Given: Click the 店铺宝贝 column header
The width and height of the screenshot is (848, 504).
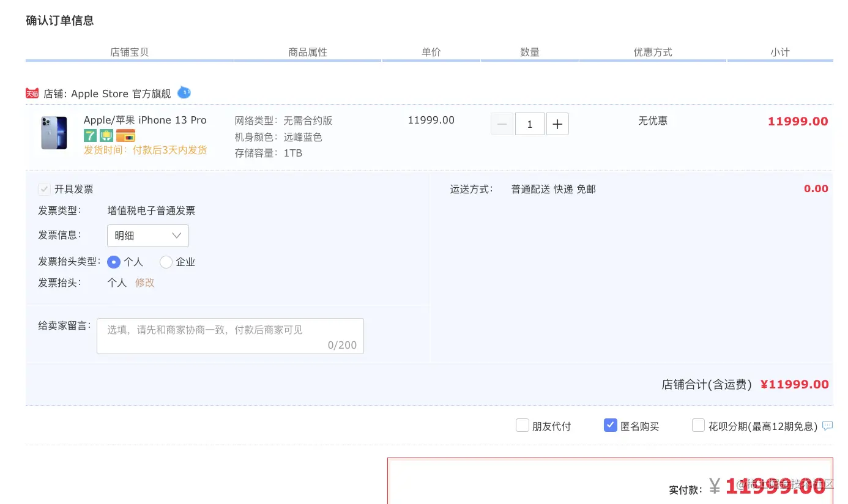Looking at the screenshot, I should point(129,52).
